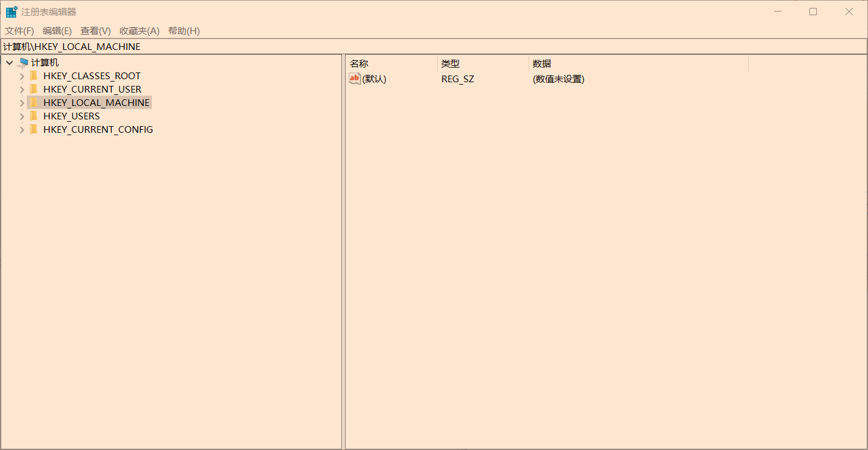The height and width of the screenshot is (450, 868).
Task: Open the 收藏夹(A) menu
Action: tap(140, 31)
